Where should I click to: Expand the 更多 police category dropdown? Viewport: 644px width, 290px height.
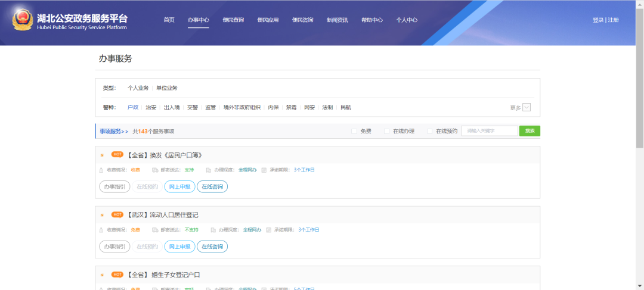(x=527, y=107)
